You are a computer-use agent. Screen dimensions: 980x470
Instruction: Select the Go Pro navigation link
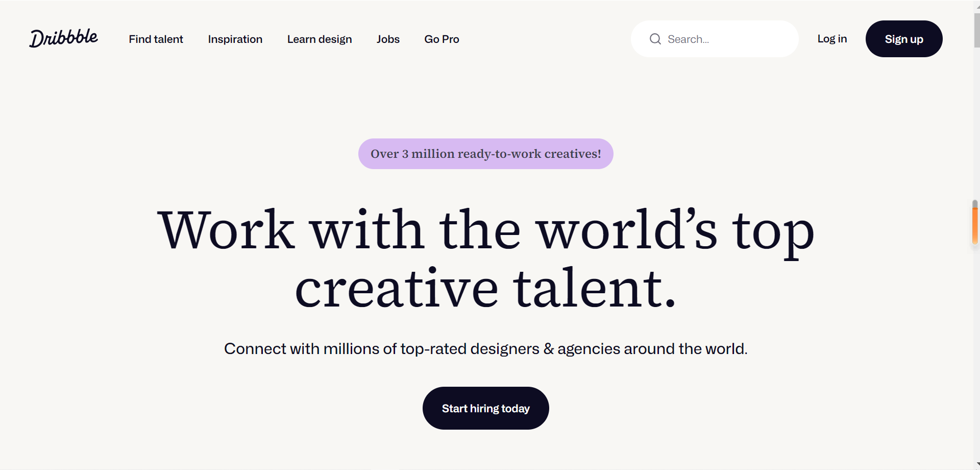(x=442, y=39)
